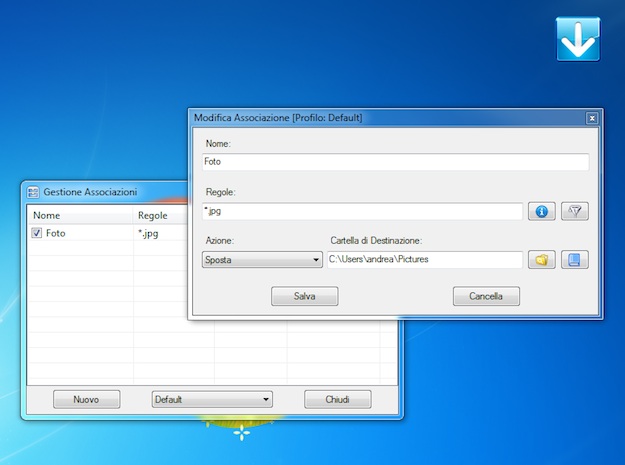
Task: Expand the Azione dropdown showing Sposta
Action: click(262, 260)
